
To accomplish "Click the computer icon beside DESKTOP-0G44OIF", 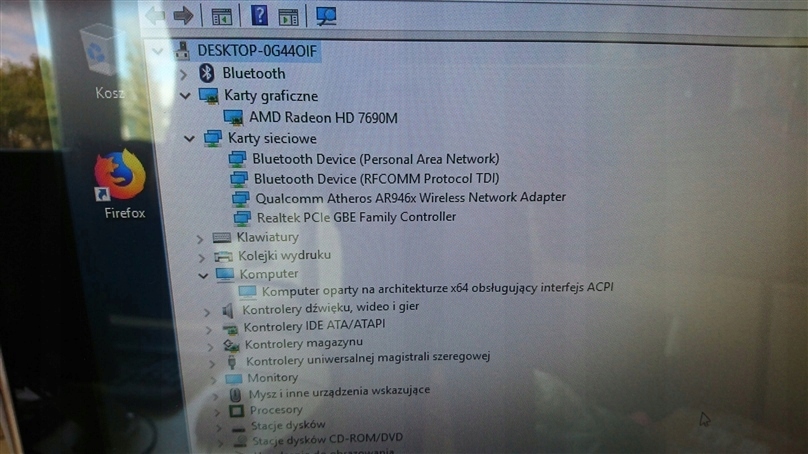I will pyautogui.click(x=182, y=51).
